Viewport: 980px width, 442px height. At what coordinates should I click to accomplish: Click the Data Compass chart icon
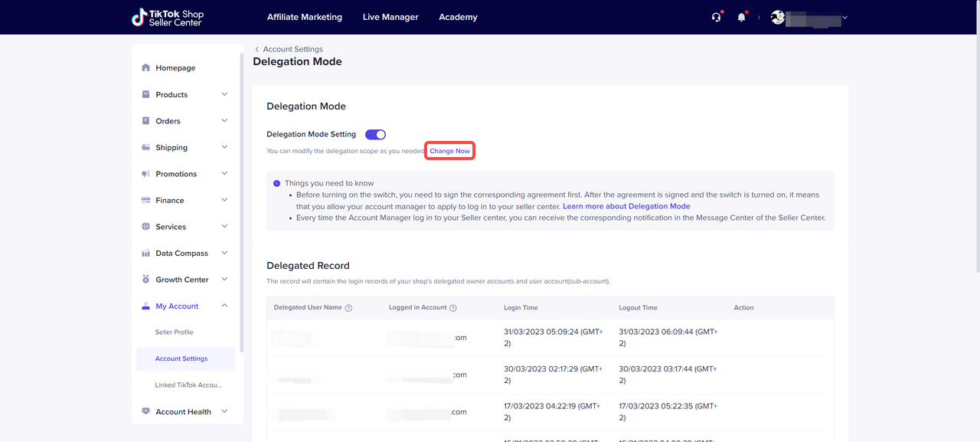point(146,254)
